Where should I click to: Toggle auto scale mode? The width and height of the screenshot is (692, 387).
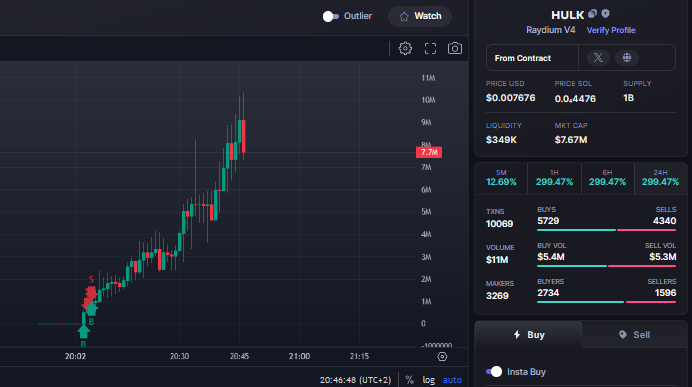452,379
